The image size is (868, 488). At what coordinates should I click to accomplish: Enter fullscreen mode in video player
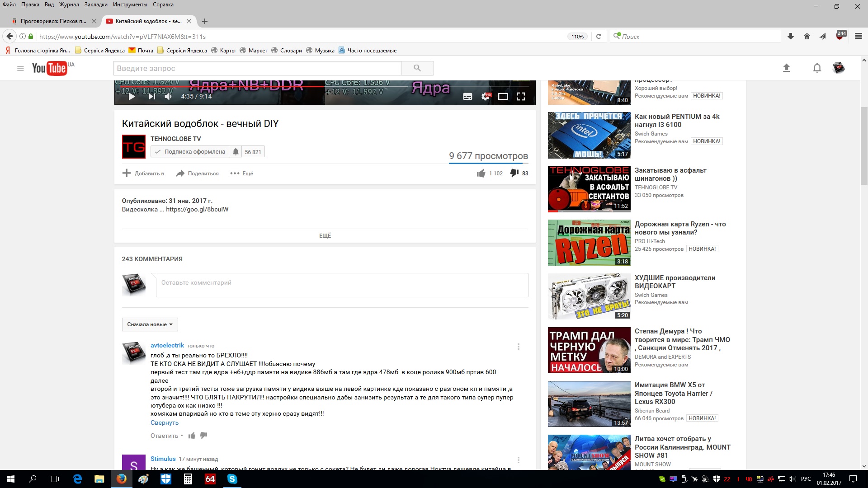point(521,96)
